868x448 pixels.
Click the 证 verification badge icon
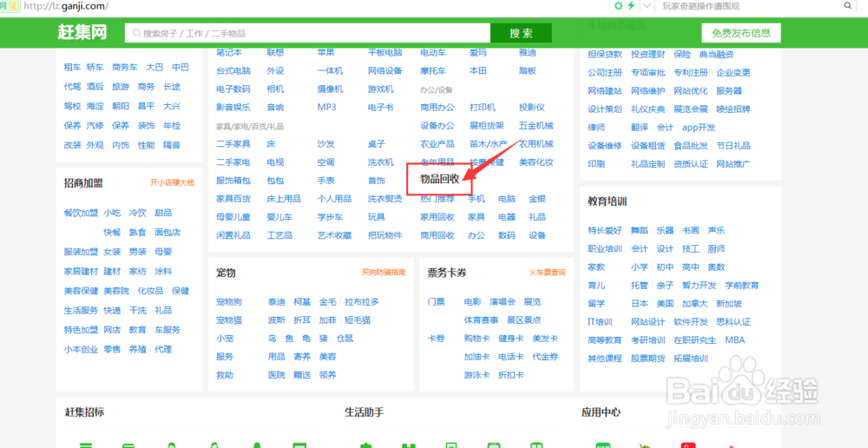(x=15, y=7)
